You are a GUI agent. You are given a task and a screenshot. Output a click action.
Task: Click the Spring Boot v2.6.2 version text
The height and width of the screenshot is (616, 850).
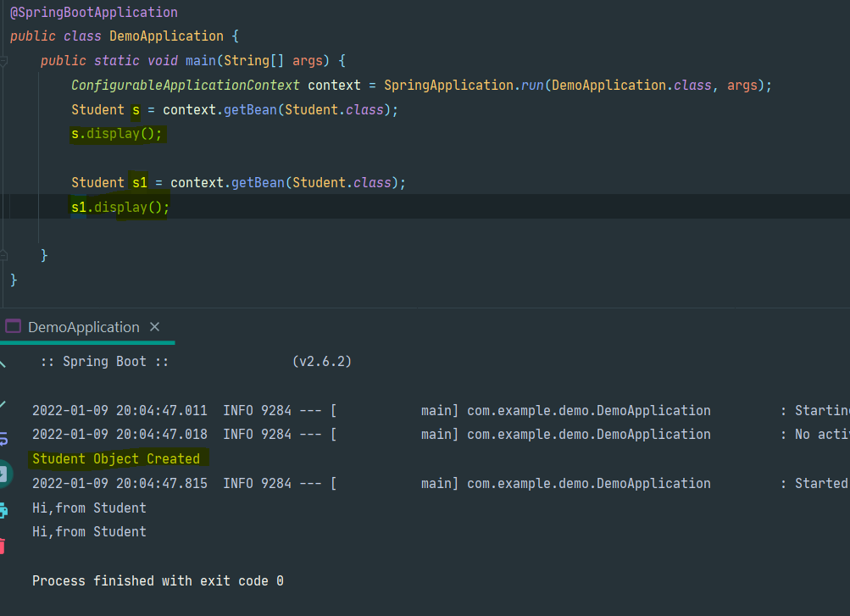[322, 362]
